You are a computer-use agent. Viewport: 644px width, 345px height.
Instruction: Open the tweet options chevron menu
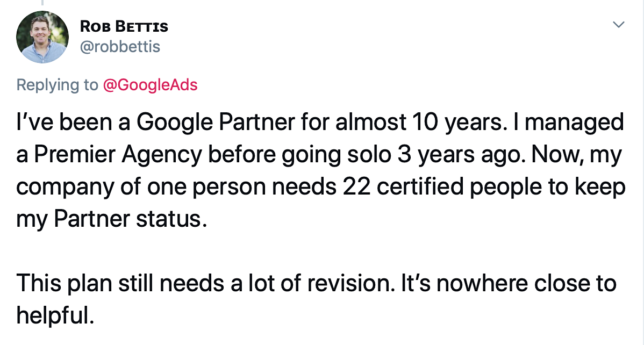pyautogui.click(x=619, y=25)
